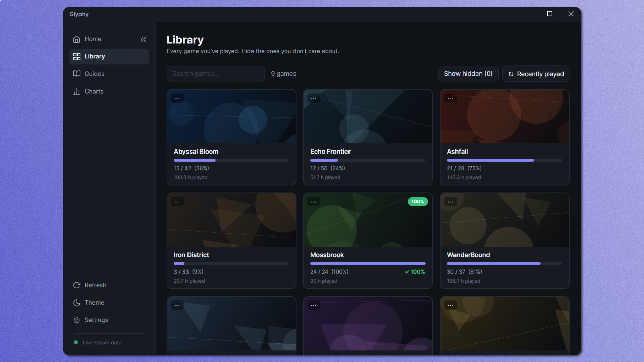
Task: Click the '196.7 h played' text
Action: point(464,281)
